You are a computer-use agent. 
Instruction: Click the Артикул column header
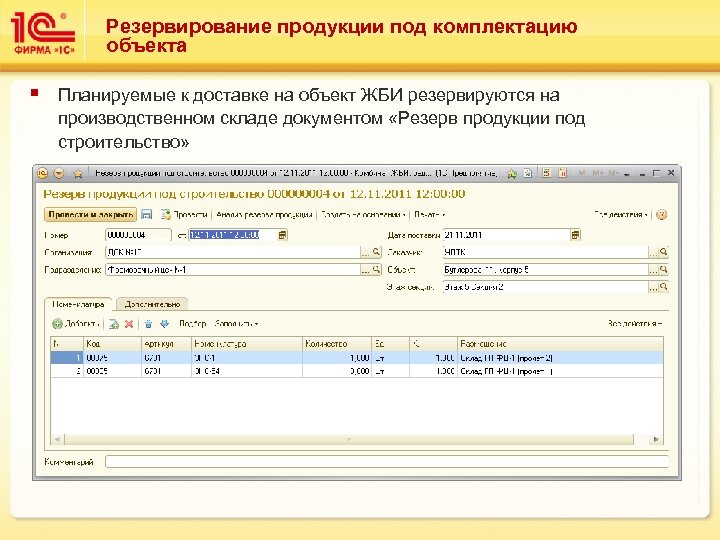tap(166, 343)
